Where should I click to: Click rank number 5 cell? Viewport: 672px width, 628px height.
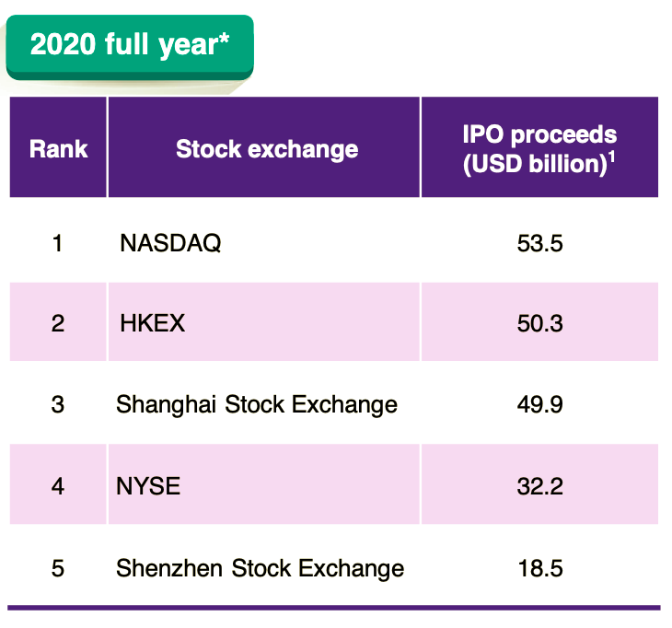pyautogui.click(x=58, y=568)
